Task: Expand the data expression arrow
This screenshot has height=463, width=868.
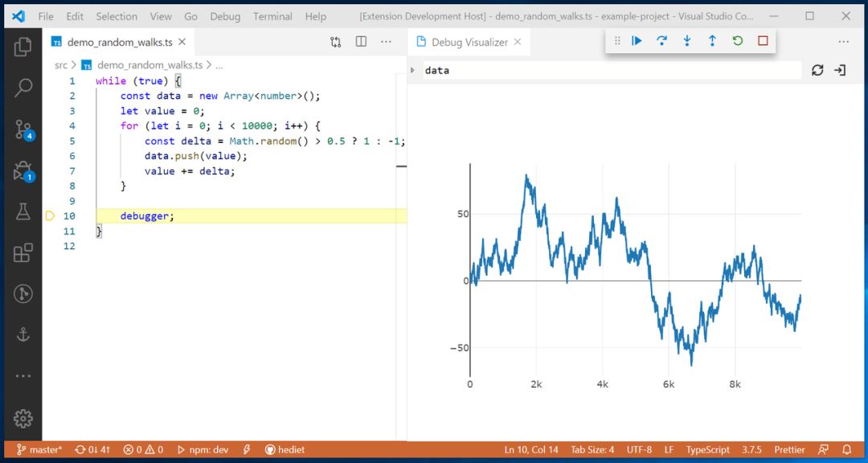Action: point(413,71)
